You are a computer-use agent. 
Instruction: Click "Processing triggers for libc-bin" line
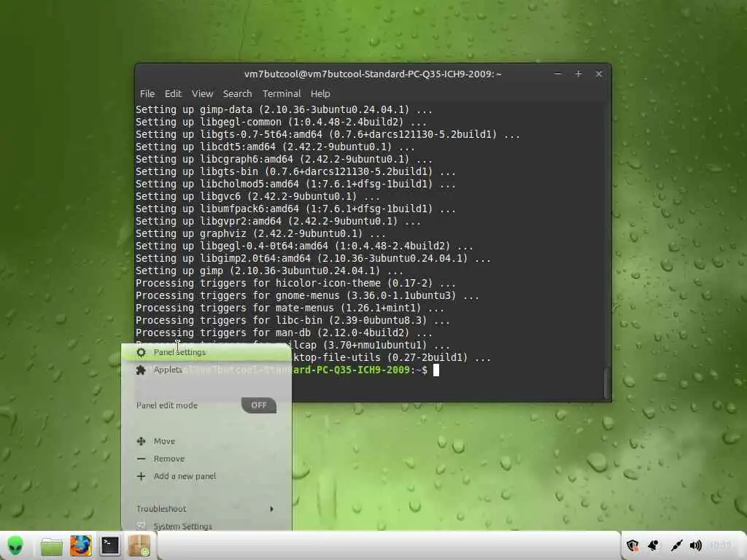(x=293, y=321)
